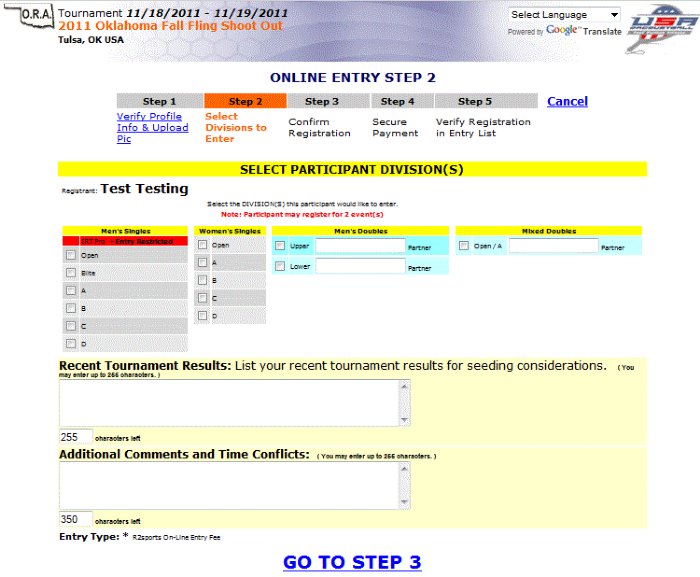Image resolution: width=700 pixels, height=577 pixels.
Task: Check Men's Doubles Lower division
Action: [280, 266]
